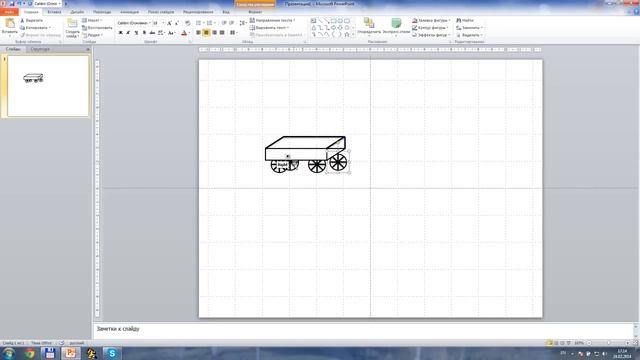This screenshot has width=640, height=360.
Task: Switch to the Animations (Анимация) tab
Action: click(x=129, y=12)
